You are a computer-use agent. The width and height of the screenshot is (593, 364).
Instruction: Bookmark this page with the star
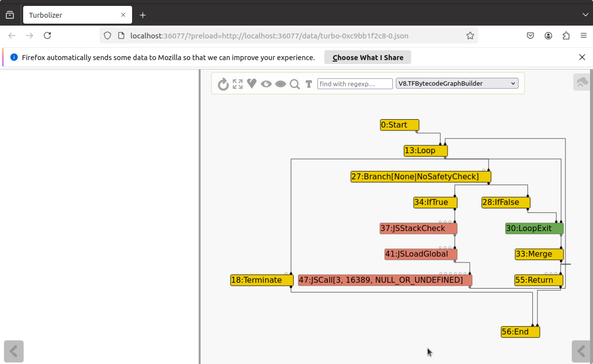coord(470,36)
